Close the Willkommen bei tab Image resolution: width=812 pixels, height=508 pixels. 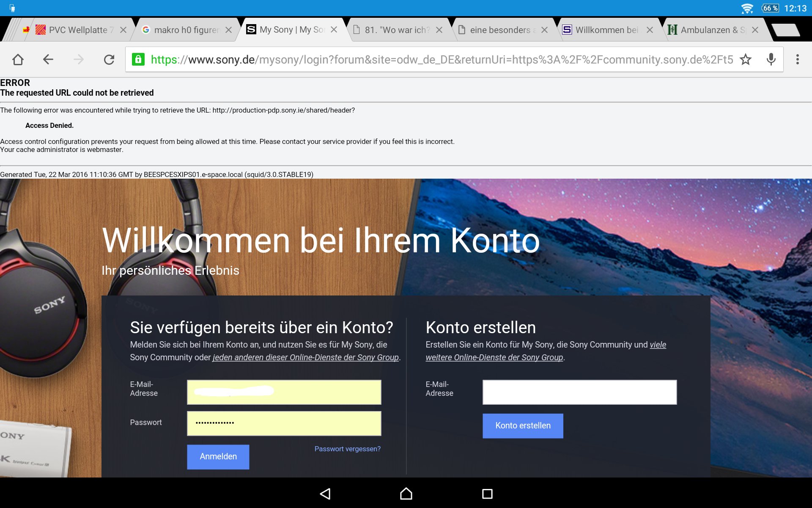(x=650, y=30)
